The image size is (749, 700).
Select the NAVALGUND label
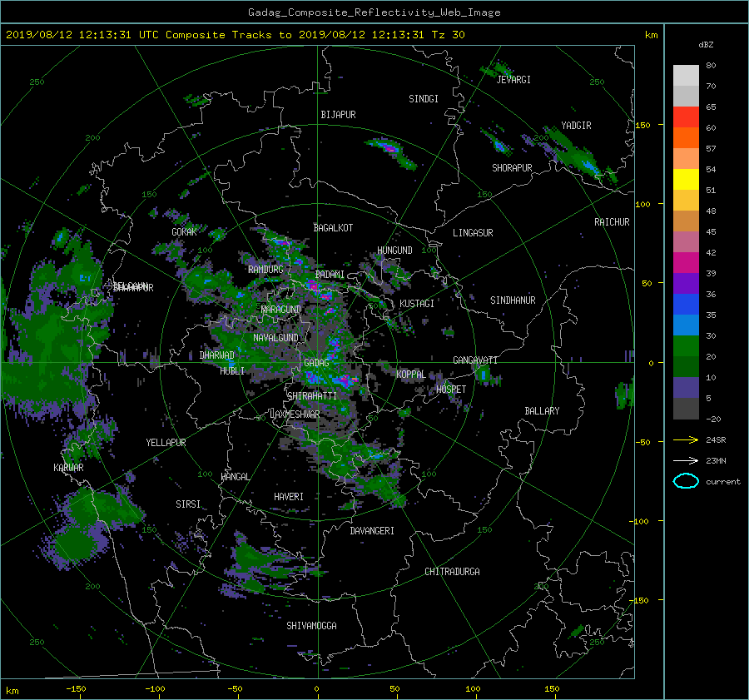[275, 338]
